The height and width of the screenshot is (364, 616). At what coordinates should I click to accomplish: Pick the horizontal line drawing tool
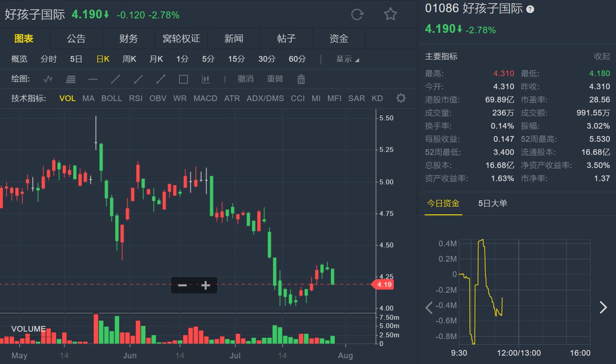93,79
